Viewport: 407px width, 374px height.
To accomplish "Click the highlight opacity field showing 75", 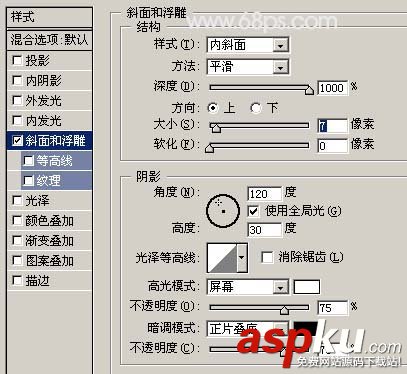I will pos(333,308).
